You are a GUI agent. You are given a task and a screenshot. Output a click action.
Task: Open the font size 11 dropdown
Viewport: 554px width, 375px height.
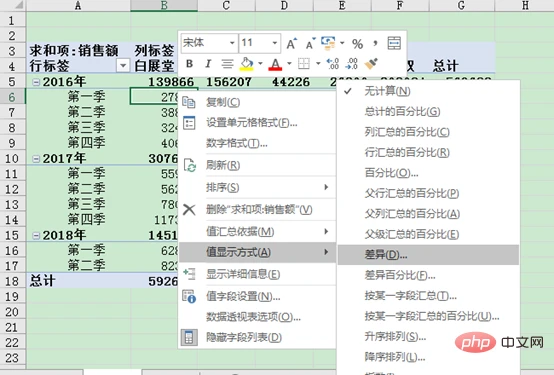click(275, 43)
